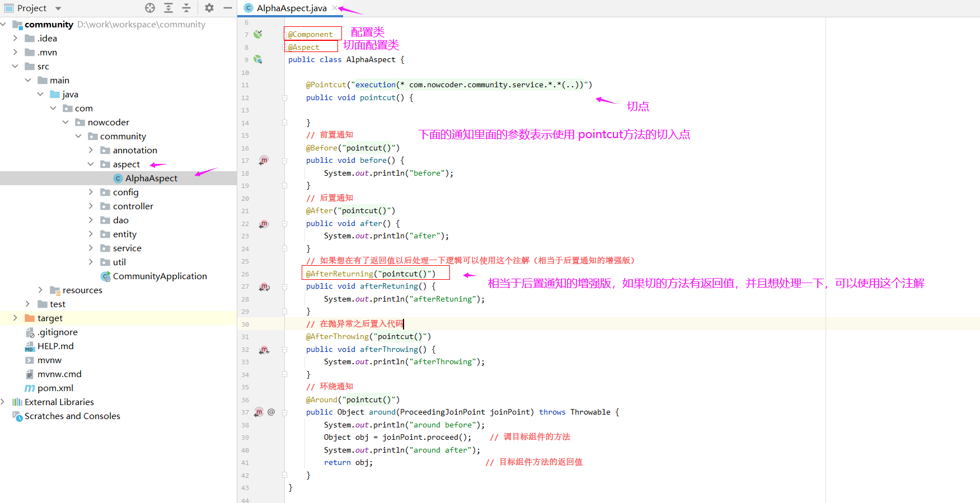Expand the entity package
The image size is (980, 503).
click(91, 234)
